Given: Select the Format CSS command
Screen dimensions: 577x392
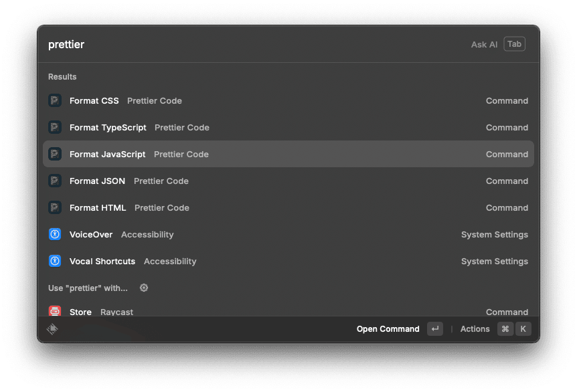Looking at the screenshot, I should click(288, 100).
